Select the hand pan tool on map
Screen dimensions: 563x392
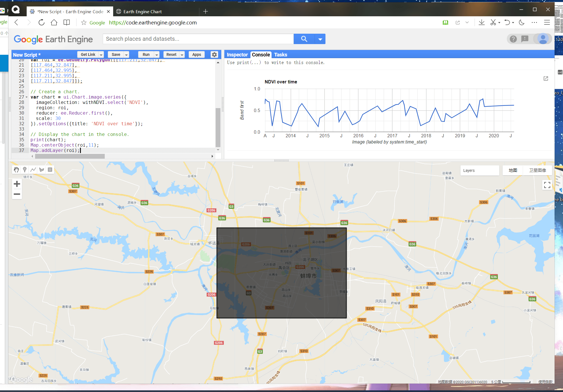click(16, 170)
